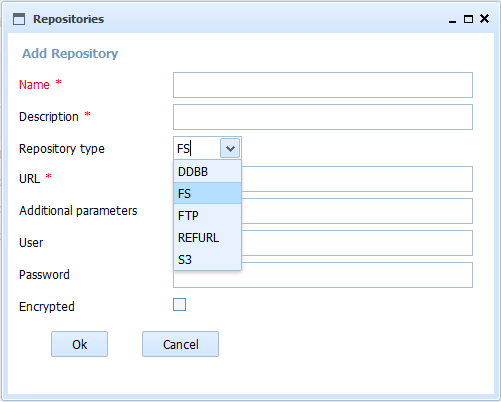This screenshot has height=402, width=501.
Task: Click into the Description input field
Action: (x=323, y=117)
